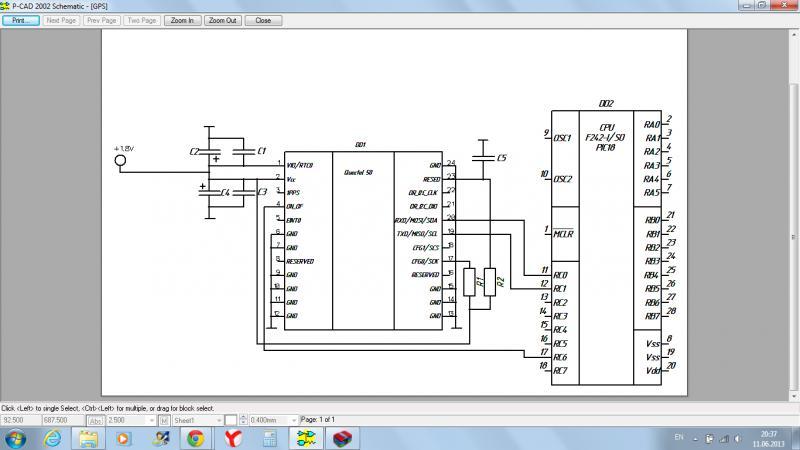This screenshot has height=450, width=800.
Task: Click the EN language indicator
Action: tap(680, 438)
